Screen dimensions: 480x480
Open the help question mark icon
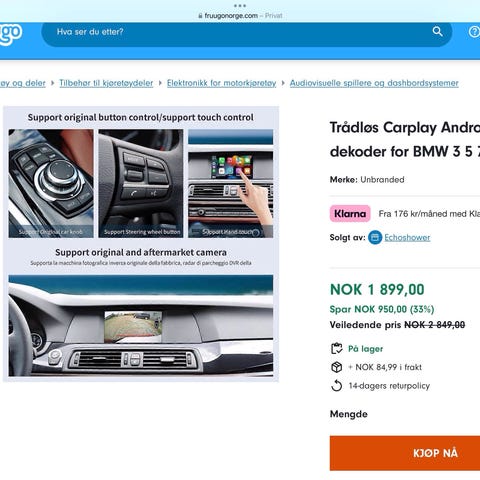click(x=474, y=32)
